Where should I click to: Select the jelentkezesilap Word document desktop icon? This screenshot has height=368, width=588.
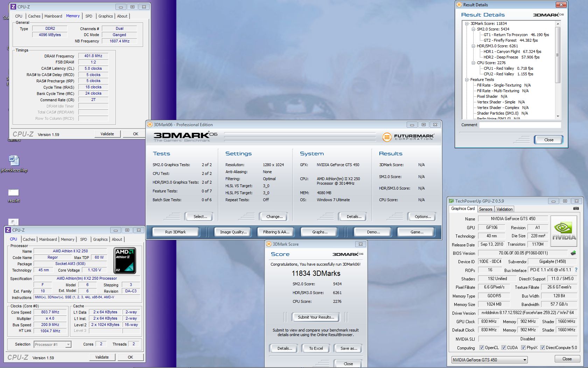tap(14, 164)
